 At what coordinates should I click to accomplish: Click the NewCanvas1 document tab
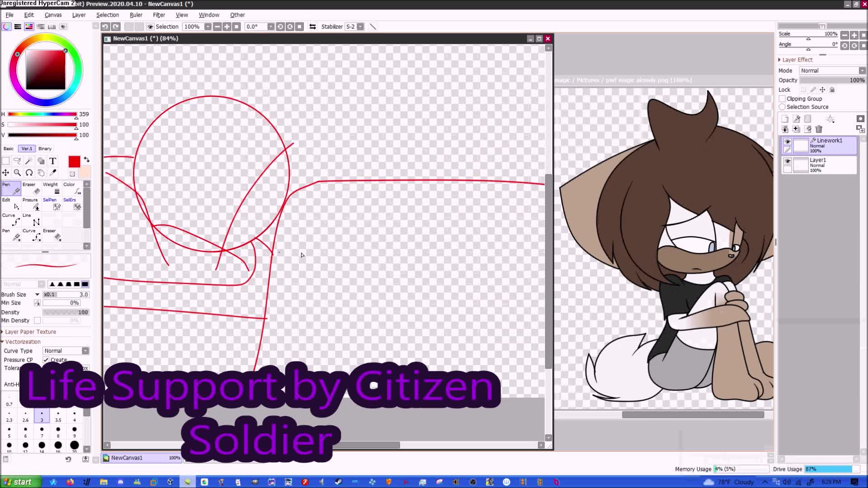coord(141,458)
